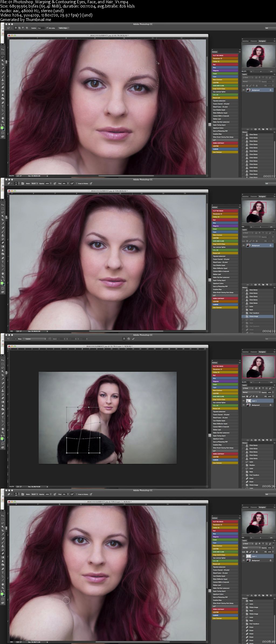Screen dimensions: 276x644
Task: Hide Layer 1 in the 00:08:49 frame
Action: [x=243, y=556]
